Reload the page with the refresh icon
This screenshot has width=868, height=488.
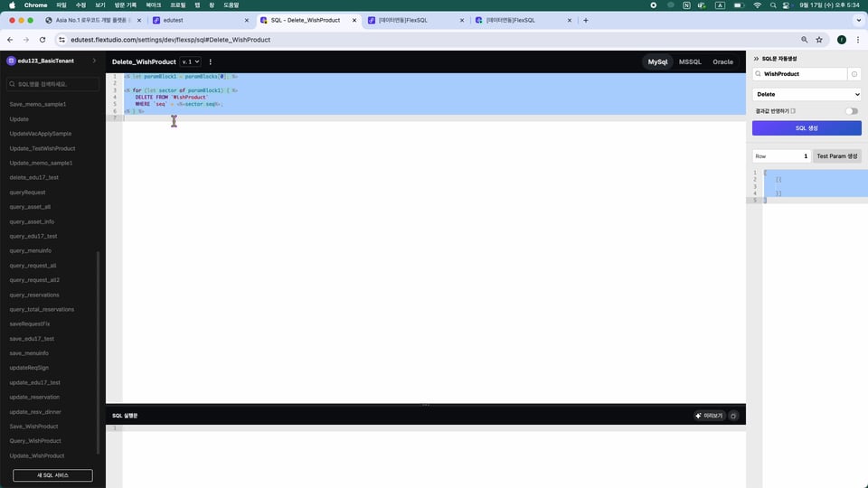pos(42,40)
